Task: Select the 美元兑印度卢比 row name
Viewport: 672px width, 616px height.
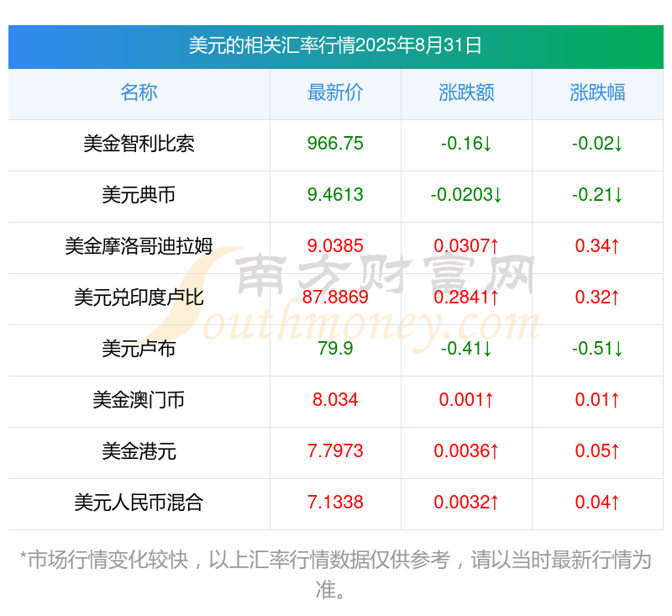Action: (x=139, y=297)
